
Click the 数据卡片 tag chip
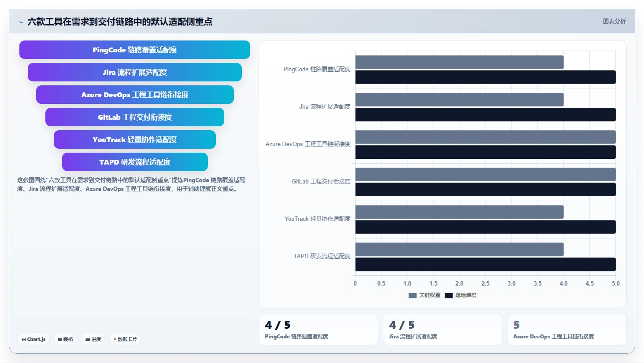(x=125, y=339)
